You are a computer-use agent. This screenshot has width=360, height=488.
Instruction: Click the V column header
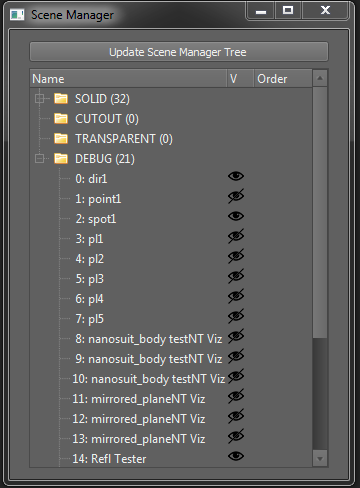click(241, 79)
